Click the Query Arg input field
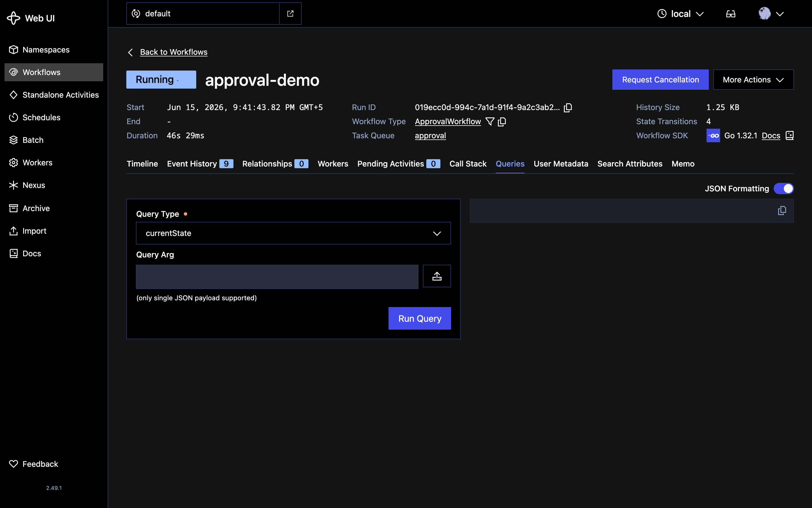Image resolution: width=812 pixels, height=508 pixels. 277,277
